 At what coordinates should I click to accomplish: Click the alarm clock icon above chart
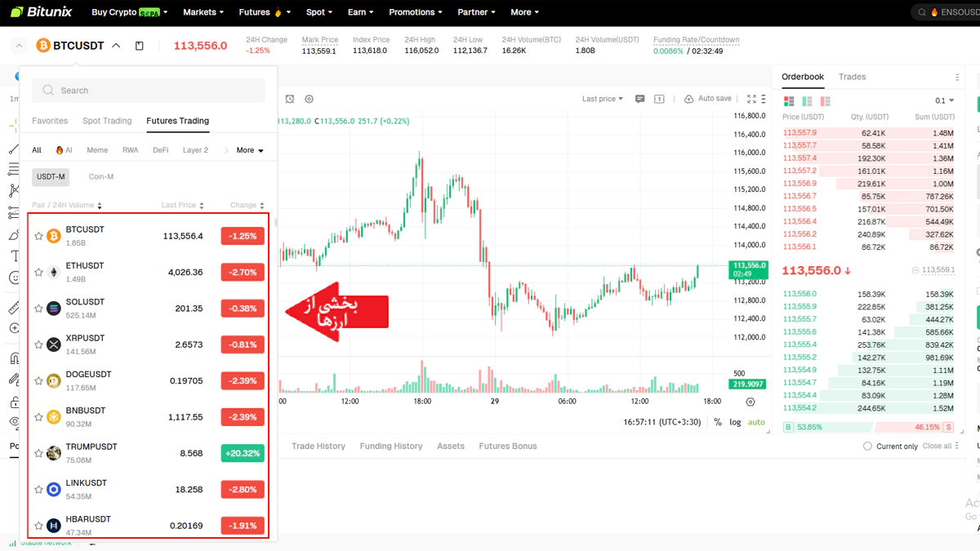(x=290, y=99)
